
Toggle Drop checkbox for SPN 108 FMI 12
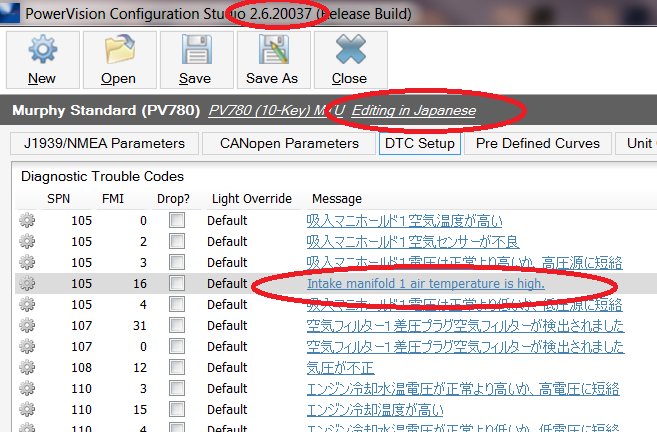(x=177, y=367)
